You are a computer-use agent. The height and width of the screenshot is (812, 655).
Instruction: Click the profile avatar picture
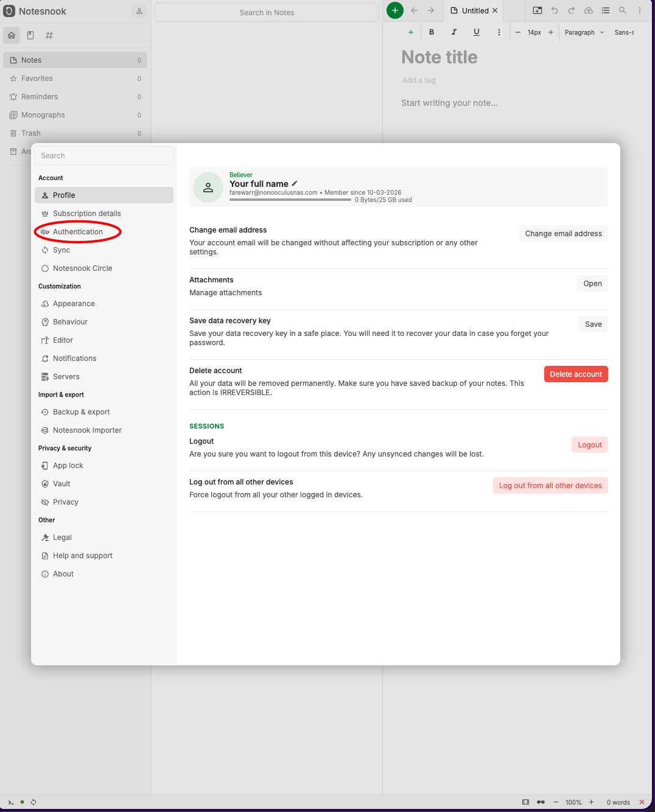coord(208,187)
